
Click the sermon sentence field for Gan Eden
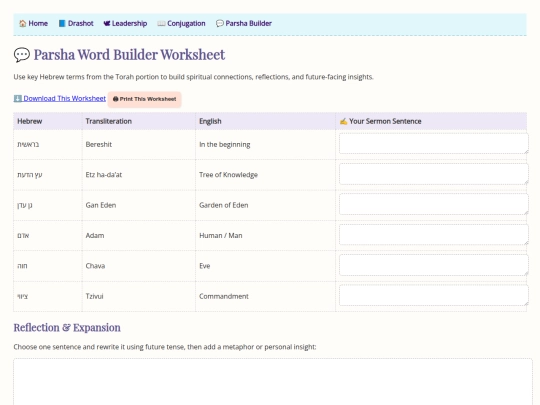[434, 204]
